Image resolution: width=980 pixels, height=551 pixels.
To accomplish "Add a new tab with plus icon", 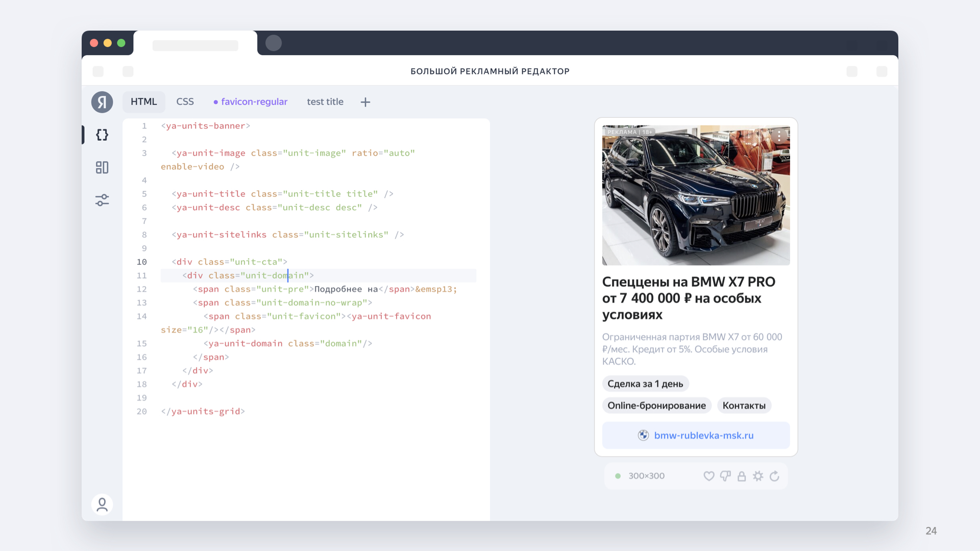I will [365, 102].
